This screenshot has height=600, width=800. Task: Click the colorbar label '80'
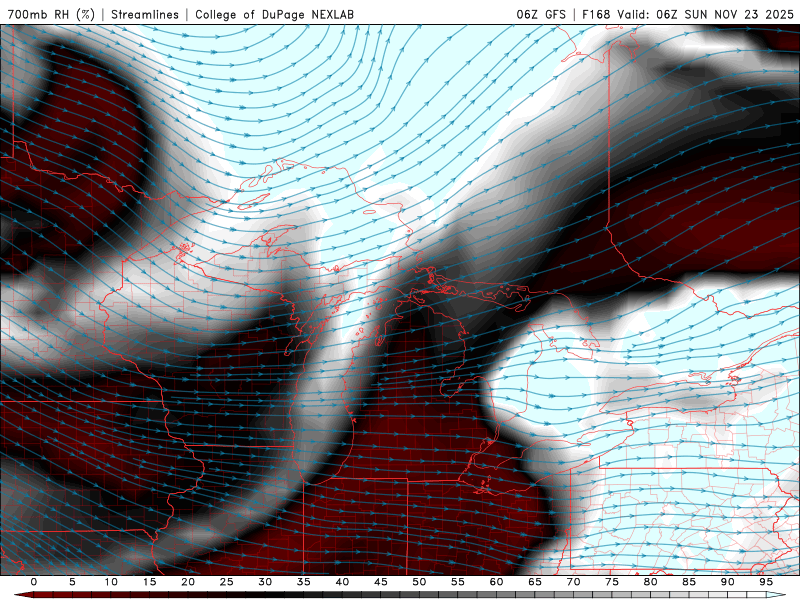pos(651,582)
